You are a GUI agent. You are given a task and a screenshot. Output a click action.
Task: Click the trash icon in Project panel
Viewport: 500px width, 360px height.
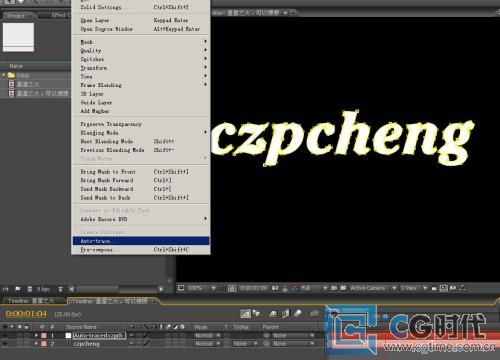(x=61, y=289)
